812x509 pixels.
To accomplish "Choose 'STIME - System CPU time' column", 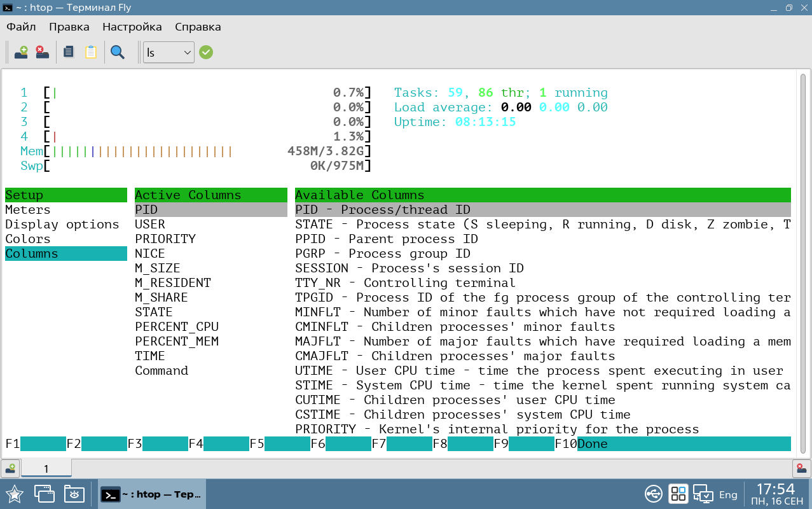I will 543,386.
